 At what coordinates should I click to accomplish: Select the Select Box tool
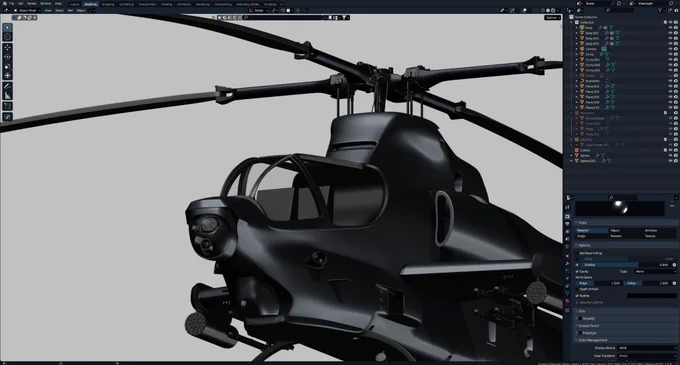[x=7, y=27]
